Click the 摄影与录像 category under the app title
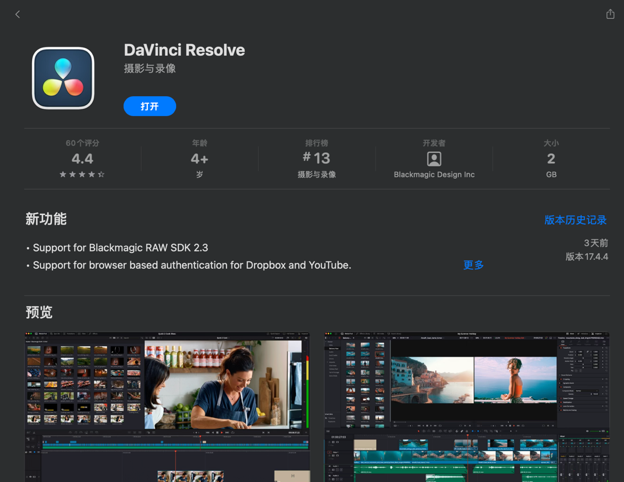This screenshot has height=482, width=624. (x=150, y=69)
